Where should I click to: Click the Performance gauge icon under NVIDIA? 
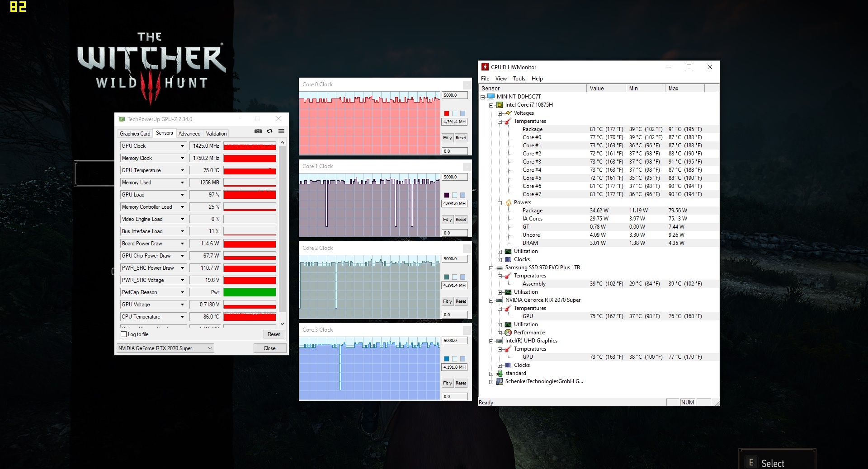508,333
